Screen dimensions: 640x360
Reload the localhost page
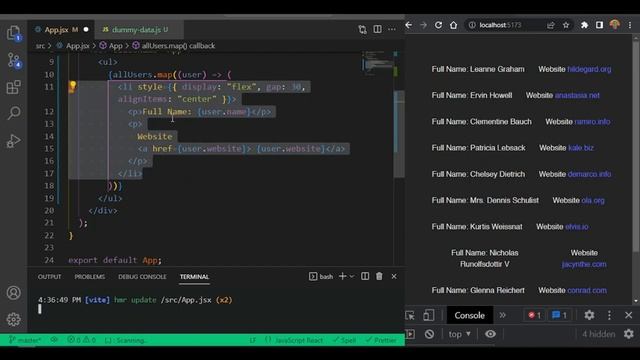point(438,25)
